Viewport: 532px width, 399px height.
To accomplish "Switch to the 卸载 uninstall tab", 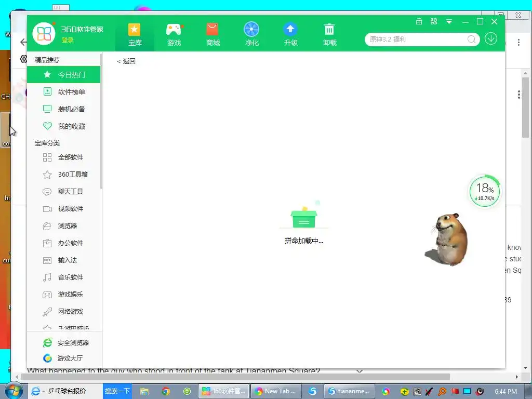I will click(329, 35).
